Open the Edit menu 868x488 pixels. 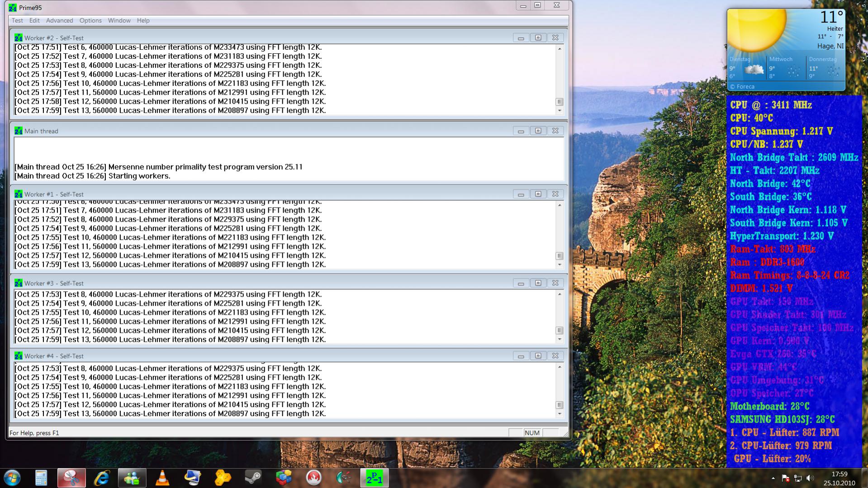pos(34,20)
